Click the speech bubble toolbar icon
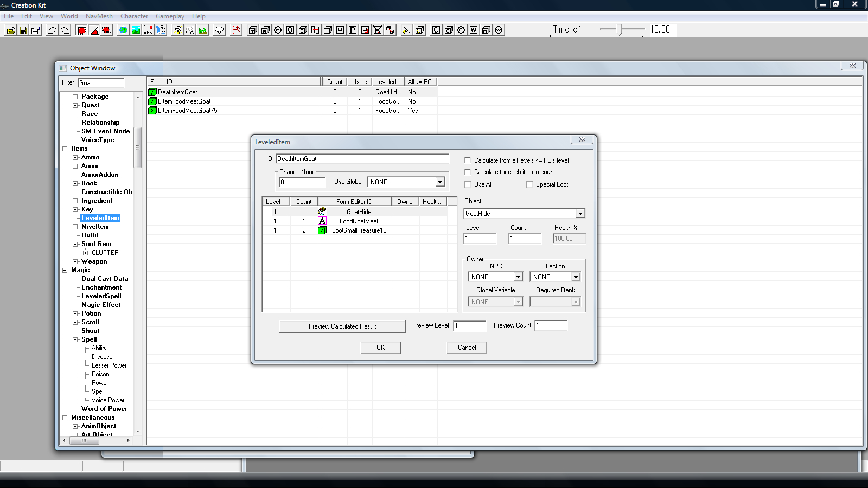This screenshot has width=868, height=488. coord(219,30)
